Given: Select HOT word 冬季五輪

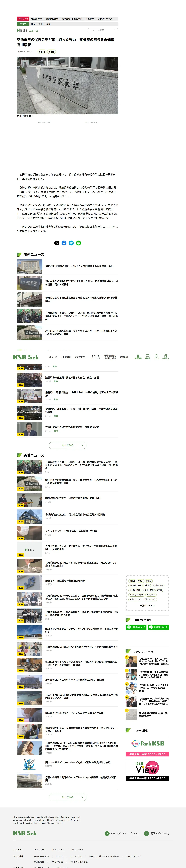Looking at the screenshot, I should click(x=66, y=19).
